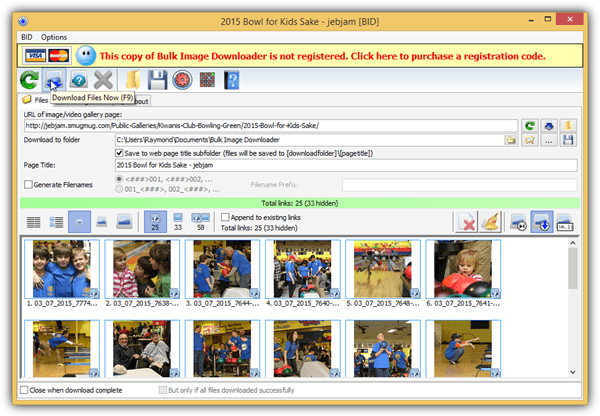Screen dimensions: 600x416
Task: Select the <###>001 filename format radio
Action: (x=119, y=179)
